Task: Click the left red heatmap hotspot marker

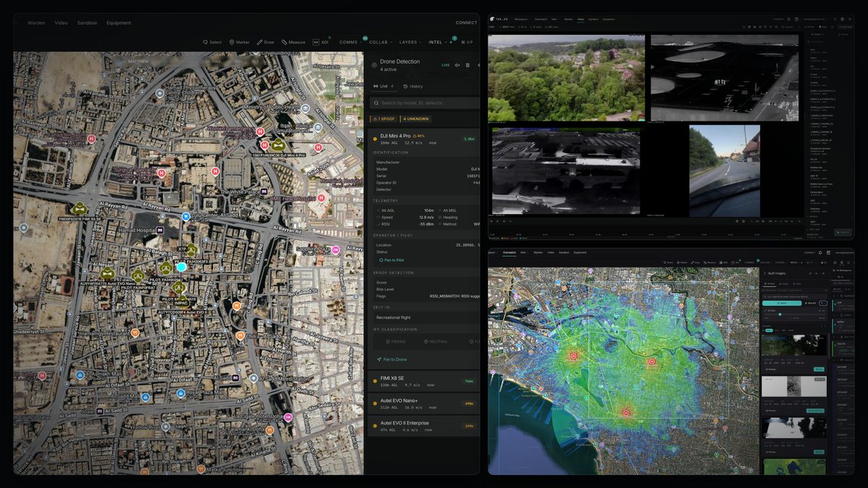Action: click(574, 356)
